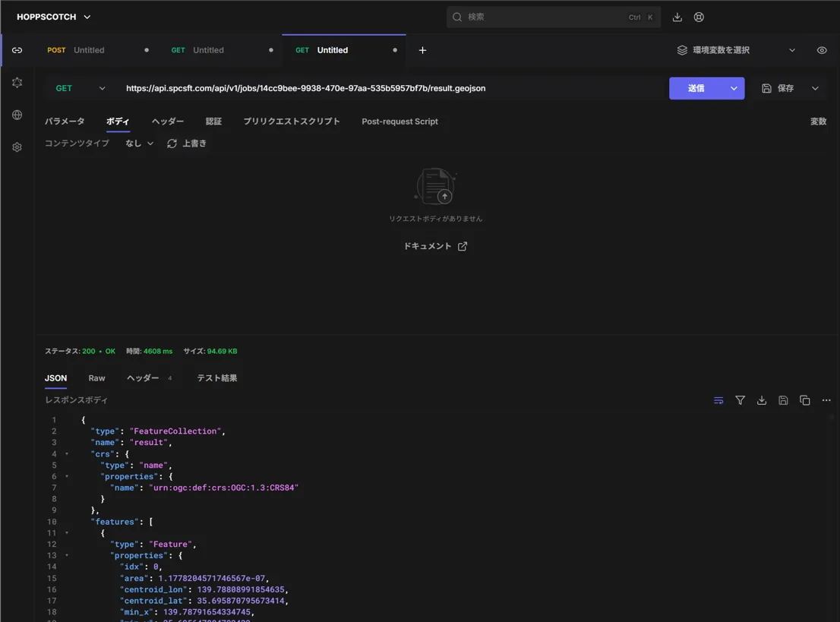840x622 pixels.
Task: Open the environment selector dropdown
Action: tap(736, 50)
